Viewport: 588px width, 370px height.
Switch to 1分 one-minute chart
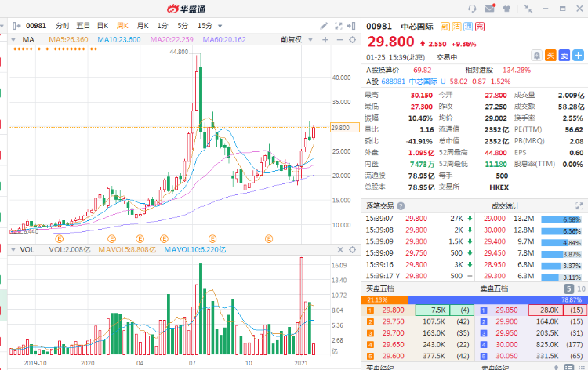click(162, 26)
